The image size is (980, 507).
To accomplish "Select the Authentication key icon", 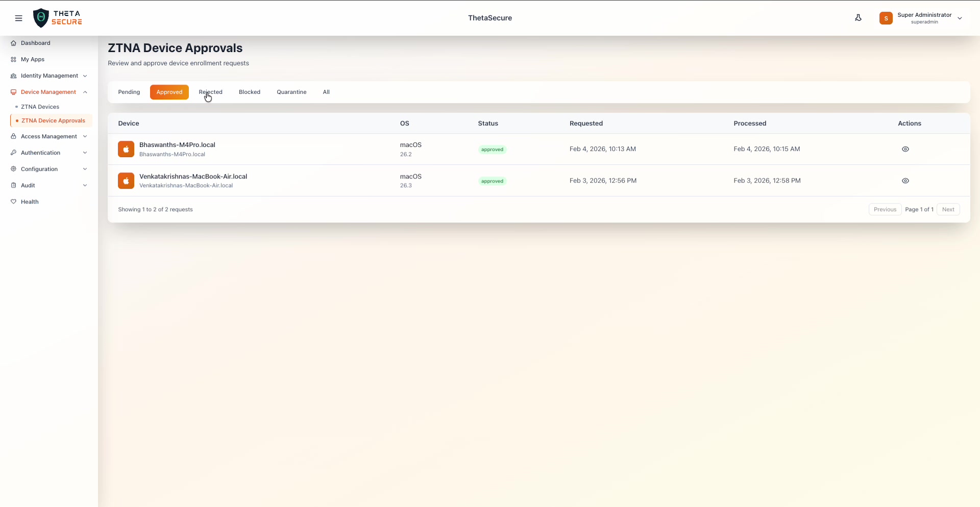I will point(14,152).
